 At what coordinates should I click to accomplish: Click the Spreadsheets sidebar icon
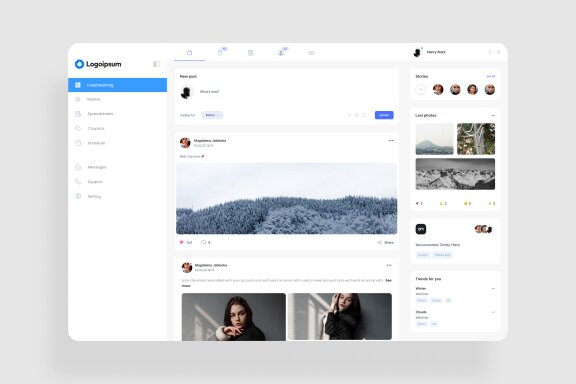tap(78, 114)
